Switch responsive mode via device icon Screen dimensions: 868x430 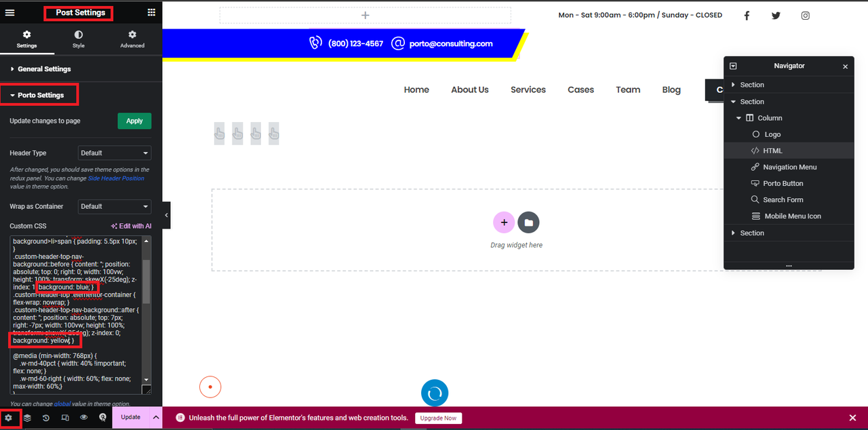pos(65,418)
